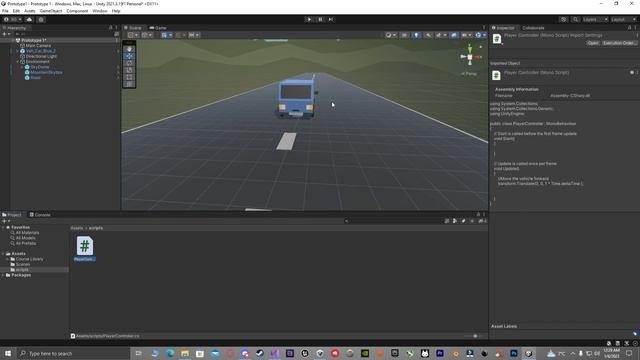Open the File menu
The image size is (640, 360).
click(x=5, y=11)
